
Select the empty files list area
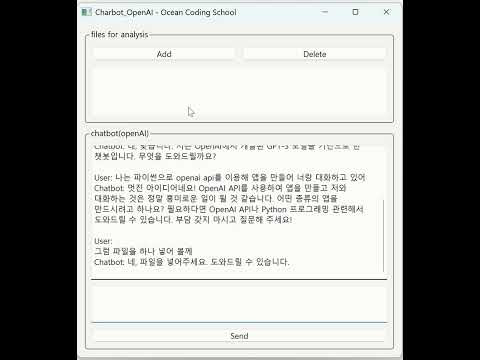coord(239,92)
